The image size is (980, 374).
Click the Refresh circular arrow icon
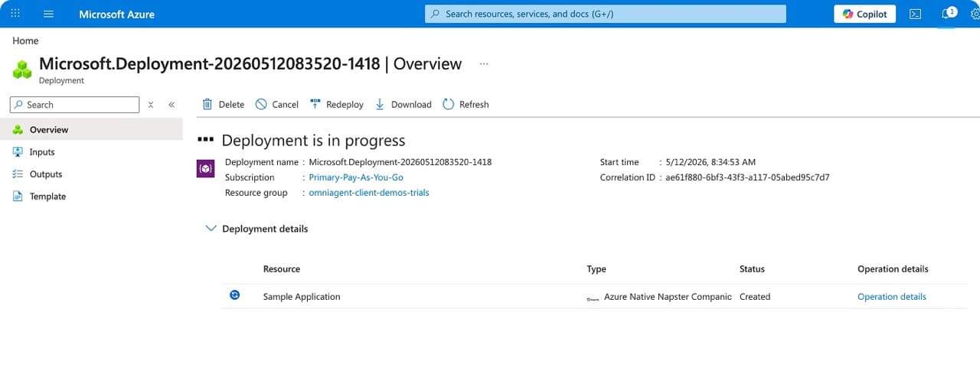coord(449,104)
